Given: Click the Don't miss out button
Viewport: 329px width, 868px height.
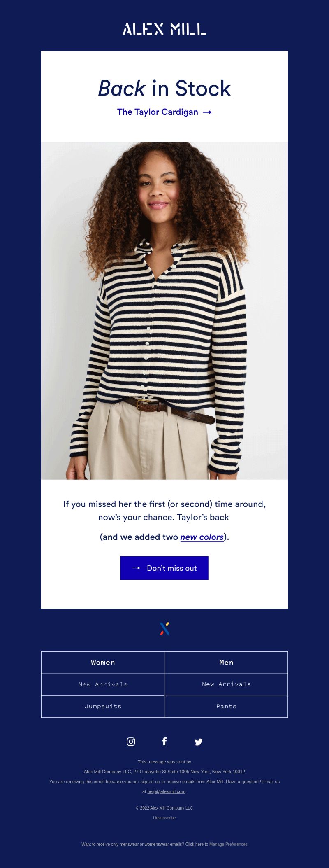Looking at the screenshot, I should (164, 568).
